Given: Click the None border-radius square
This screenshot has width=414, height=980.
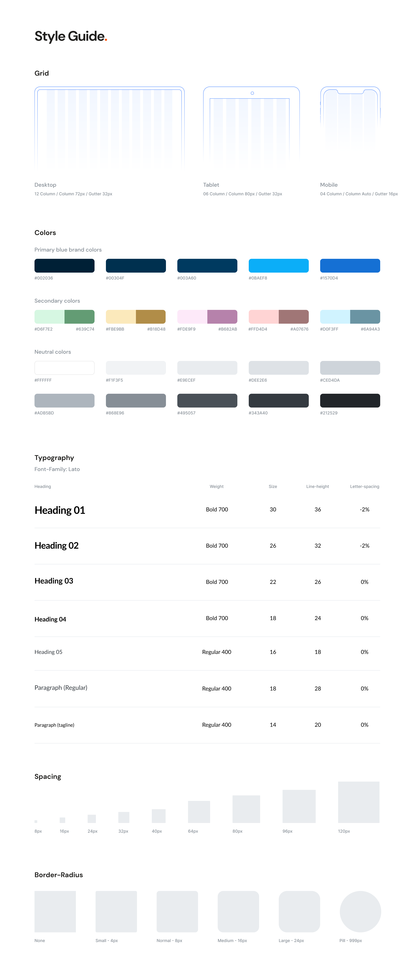Looking at the screenshot, I should click(x=55, y=911).
